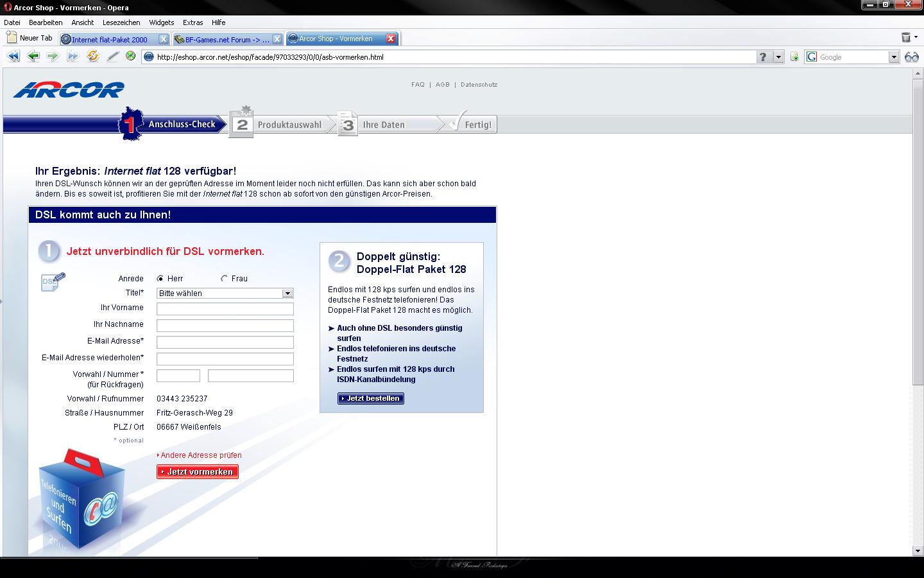
Task: Open the trash can dropdown arrow
Action: [x=916, y=38]
